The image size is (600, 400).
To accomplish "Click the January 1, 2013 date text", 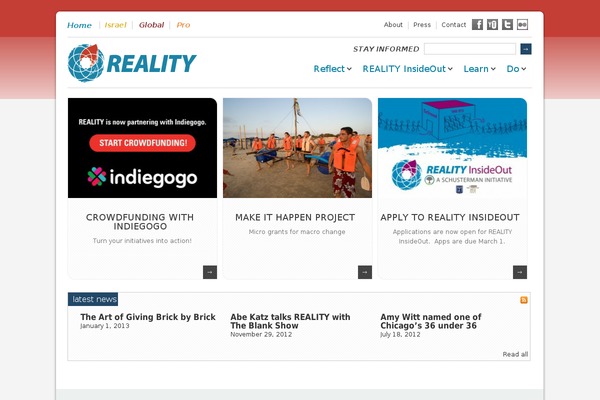I will pos(105,326).
